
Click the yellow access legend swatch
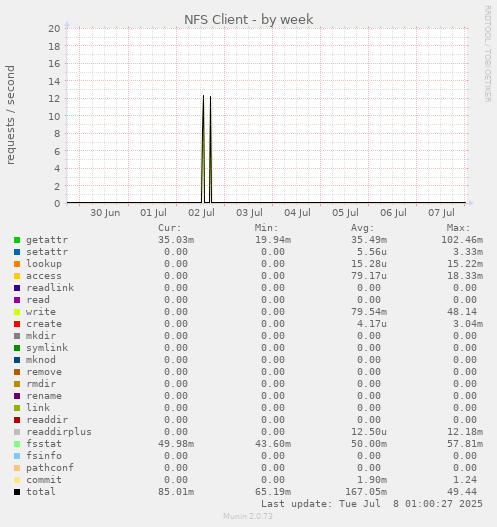(x=17, y=276)
